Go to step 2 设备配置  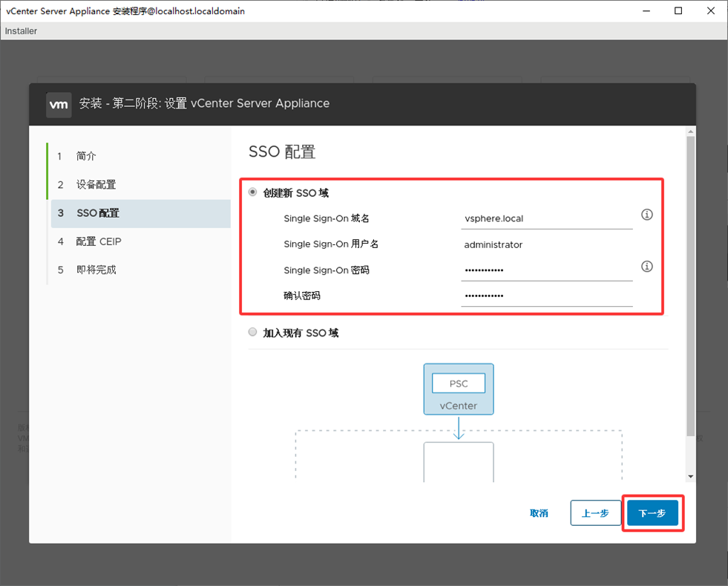pyautogui.click(x=96, y=185)
